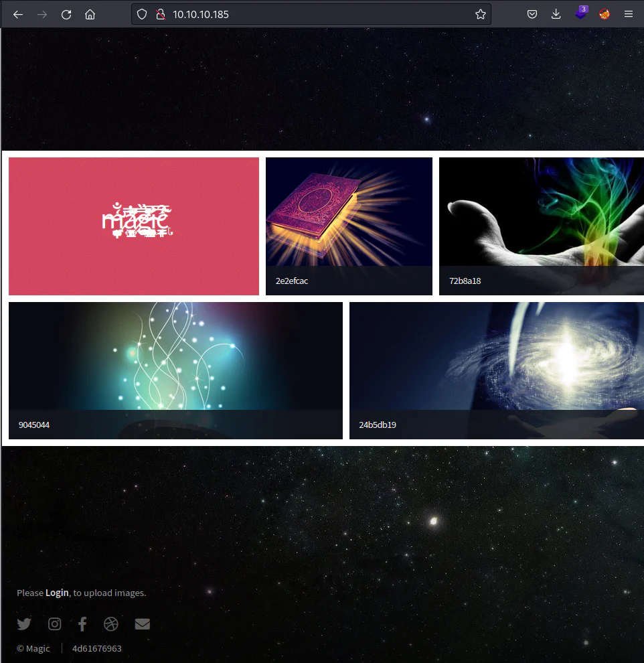
Task: Click the caption text 9045044
Action: 33,425
